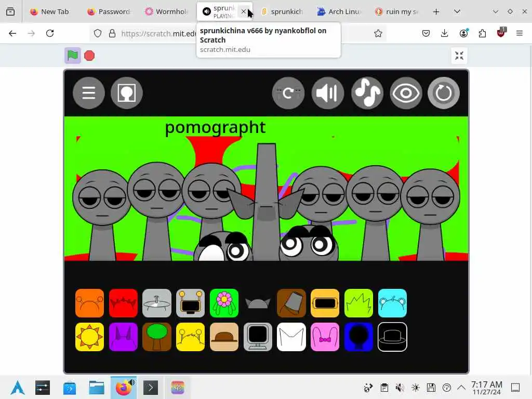This screenshot has height=399, width=532.
Task: Open the system settings taskbar icon
Action: point(43,388)
